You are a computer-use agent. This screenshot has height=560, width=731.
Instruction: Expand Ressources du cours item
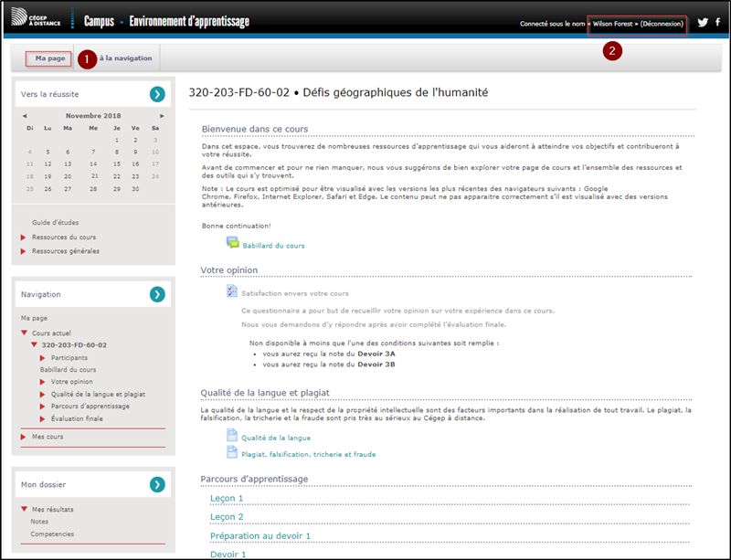24,238
